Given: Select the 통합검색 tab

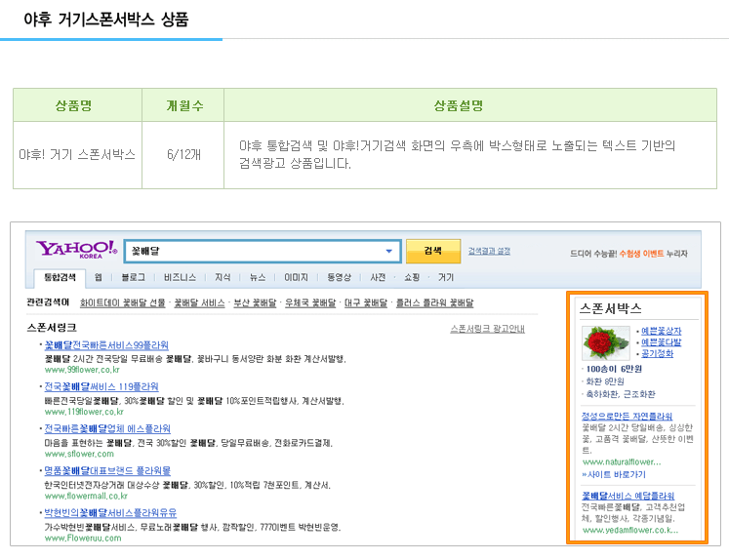Looking at the screenshot, I should point(60,277).
